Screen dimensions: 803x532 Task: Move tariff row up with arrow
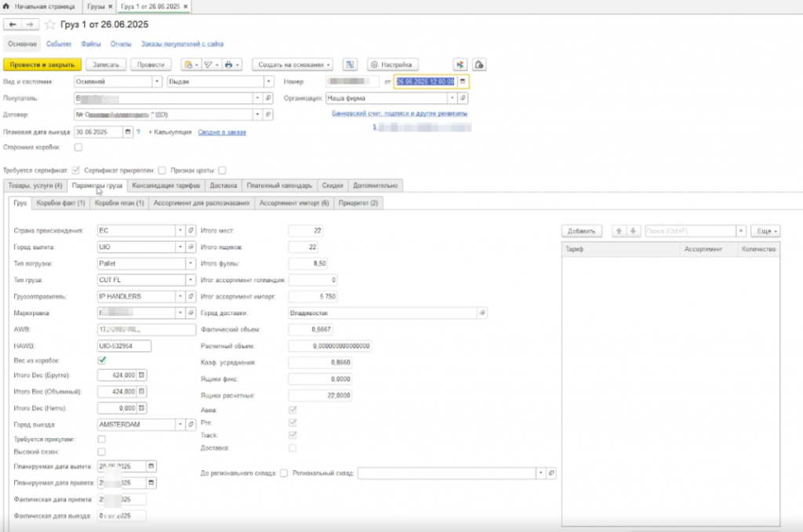620,231
